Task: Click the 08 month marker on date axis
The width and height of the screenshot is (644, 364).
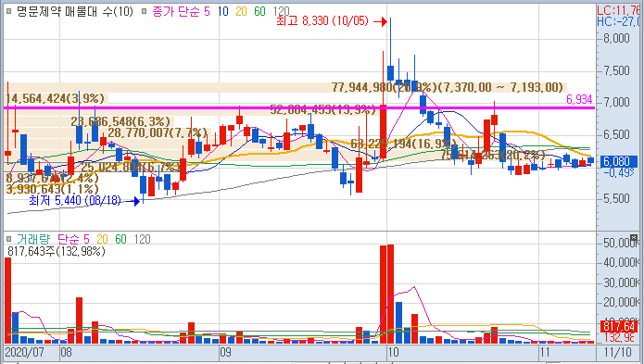Action: pyautogui.click(x=66, y=353)
